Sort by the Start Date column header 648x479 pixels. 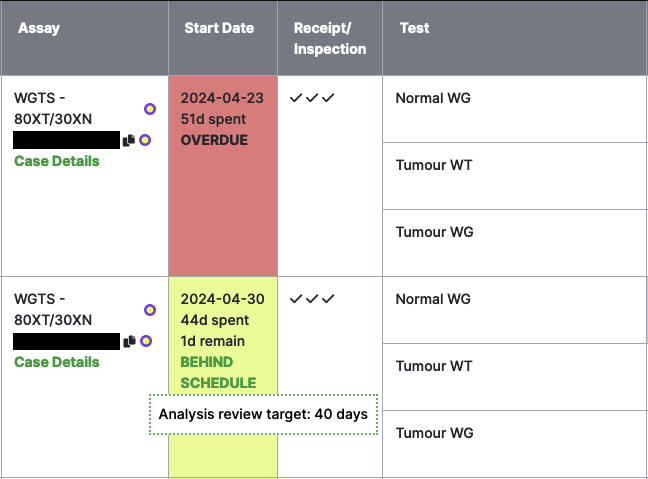219,28
